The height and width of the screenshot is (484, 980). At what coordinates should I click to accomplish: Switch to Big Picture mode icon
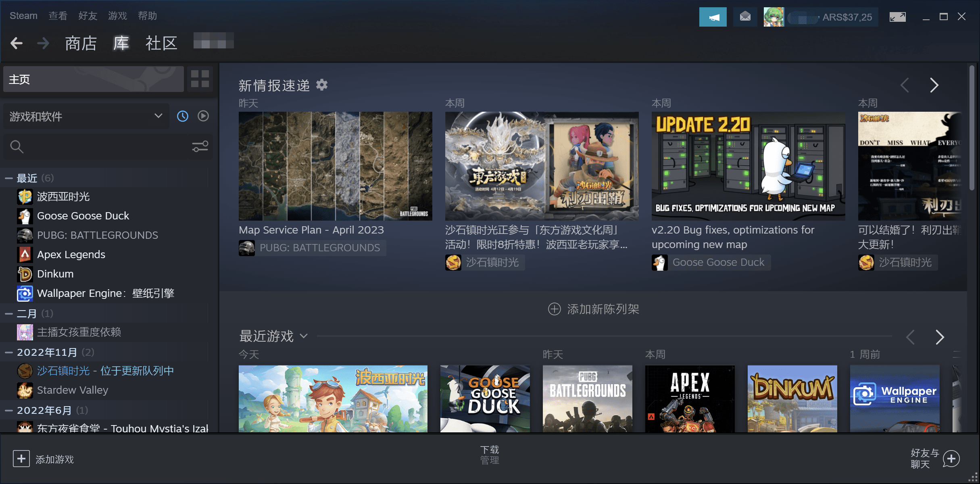pyautogui.click(x=897, y=17)
